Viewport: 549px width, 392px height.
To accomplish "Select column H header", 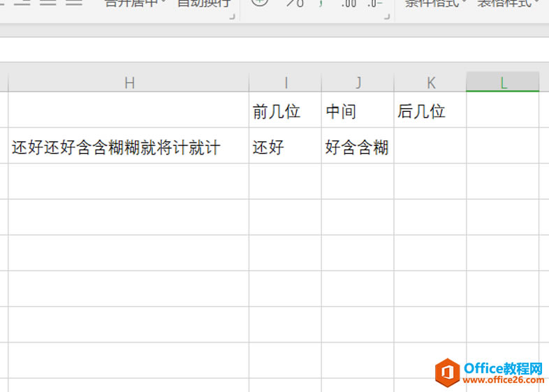I will (x=129, y=82).
